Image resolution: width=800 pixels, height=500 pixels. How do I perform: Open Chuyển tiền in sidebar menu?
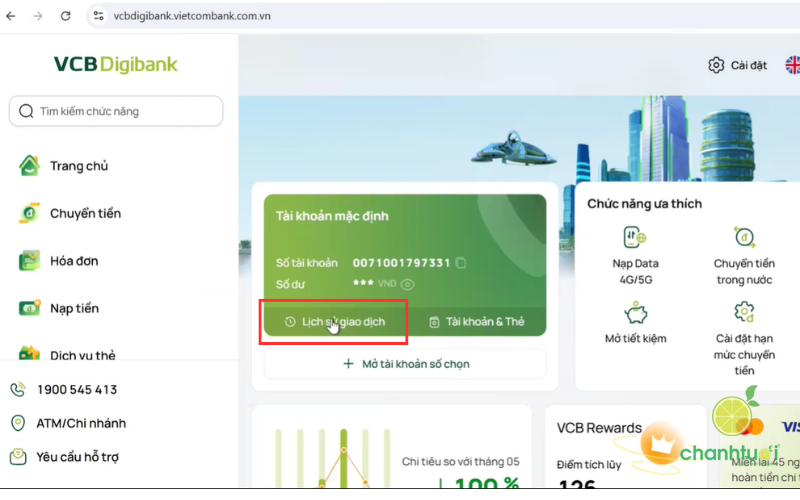pos(85,213)
